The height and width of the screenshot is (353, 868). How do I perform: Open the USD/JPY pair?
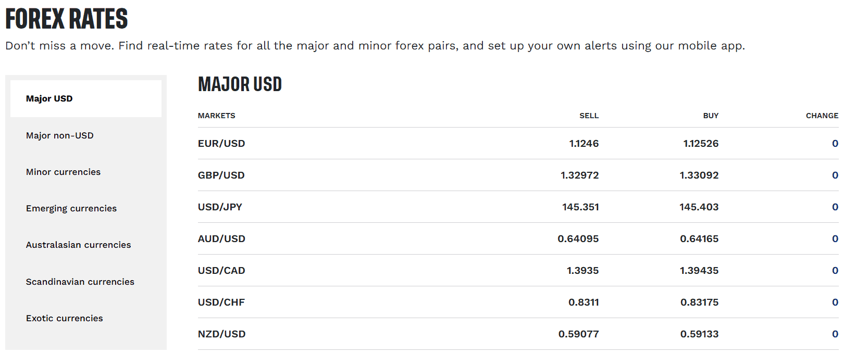point(220,207)
